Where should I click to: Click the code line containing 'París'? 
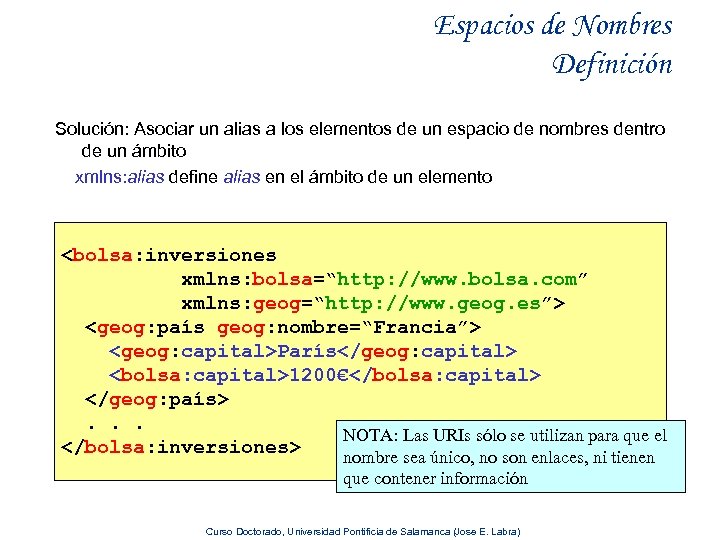pos(313,352)
